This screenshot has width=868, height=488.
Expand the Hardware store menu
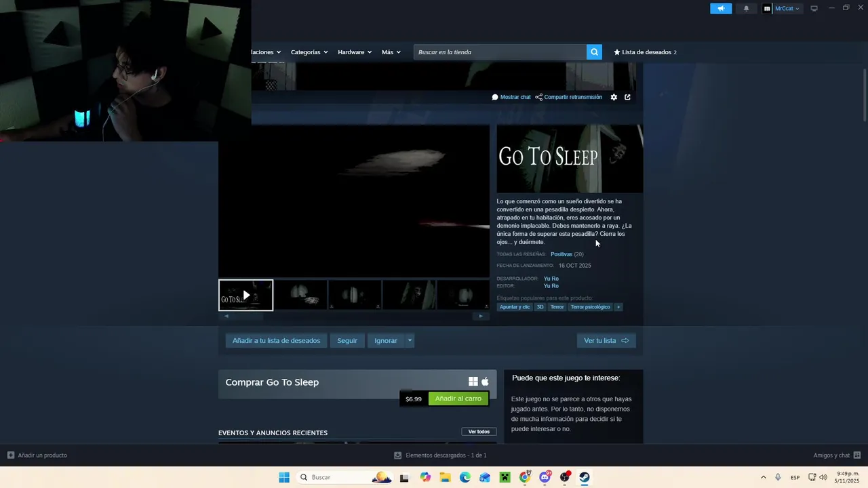pos(355,52)
